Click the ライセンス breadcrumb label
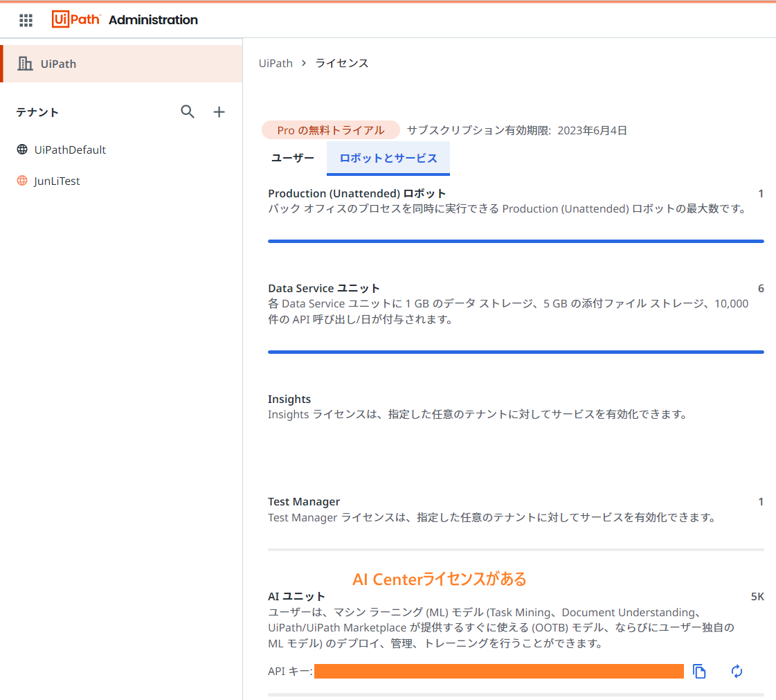 coord(341,62)
